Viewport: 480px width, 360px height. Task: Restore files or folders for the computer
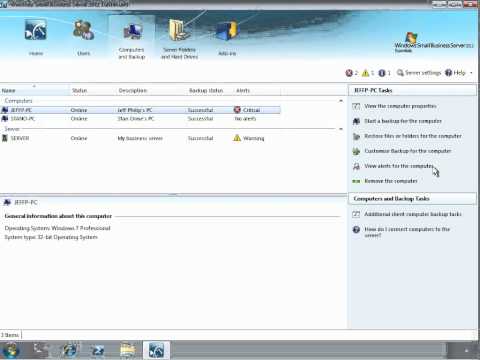(x=413, y=136)
